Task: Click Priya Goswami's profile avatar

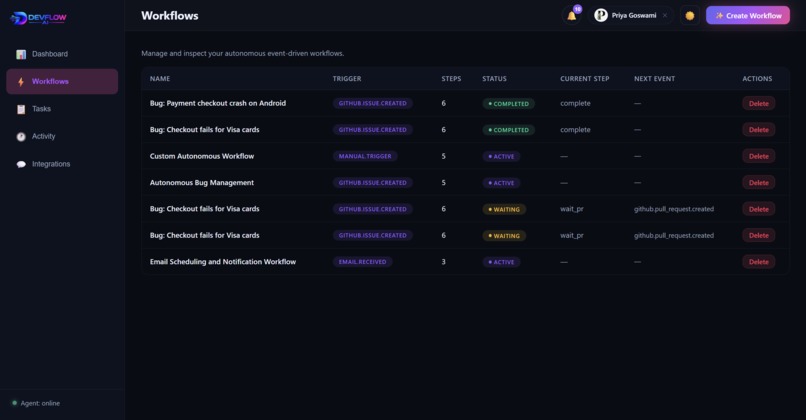Action: point(600,15)
